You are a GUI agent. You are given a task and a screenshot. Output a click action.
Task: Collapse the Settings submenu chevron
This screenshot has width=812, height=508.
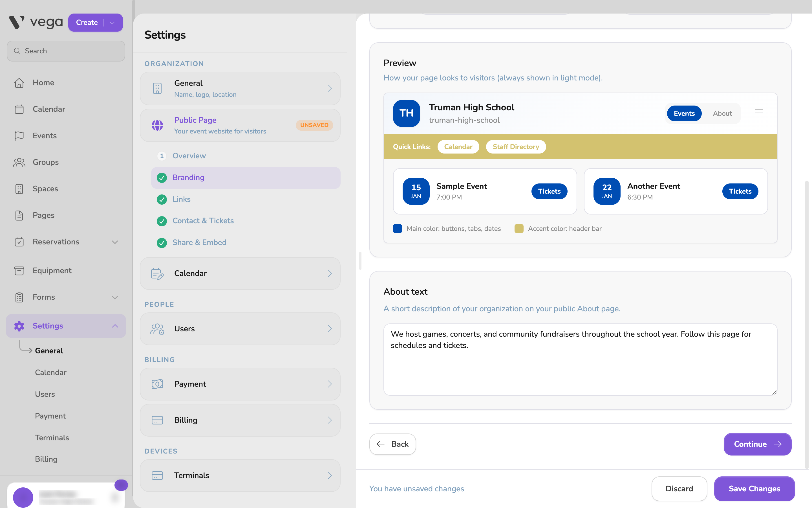115,326
